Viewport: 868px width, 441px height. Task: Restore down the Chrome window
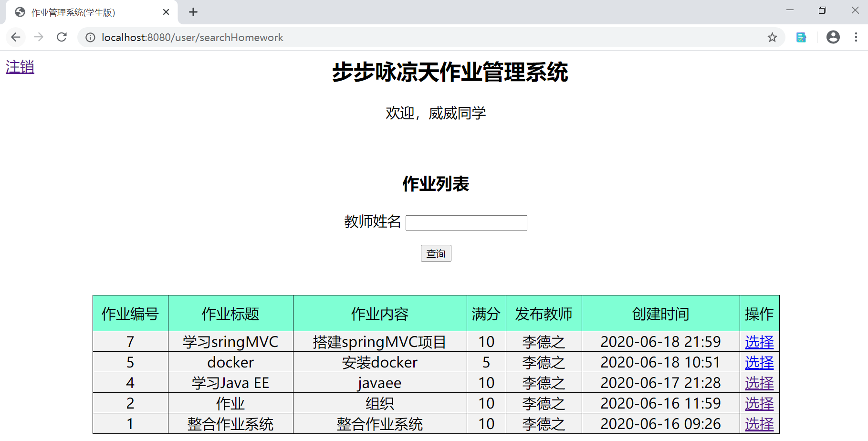coord(822,10)
